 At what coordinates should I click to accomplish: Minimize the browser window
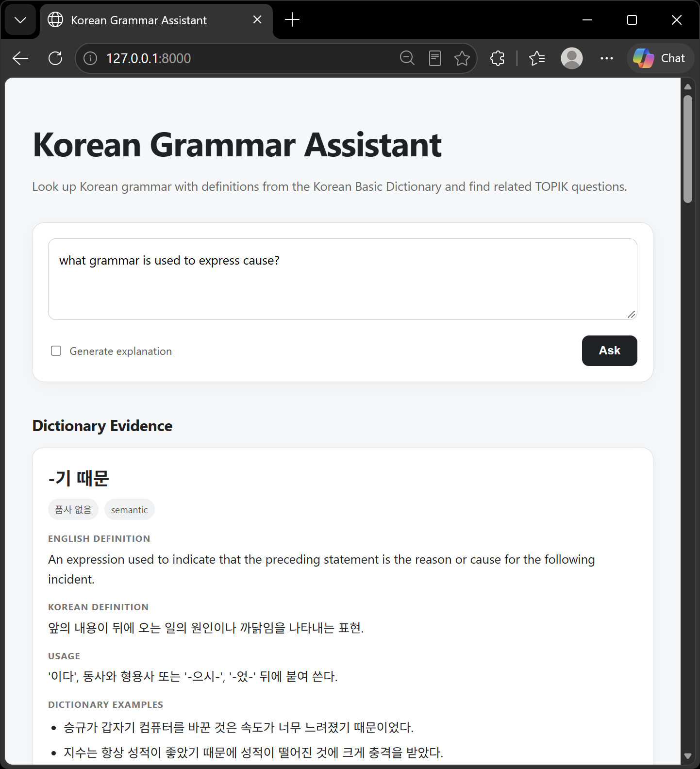coord(587,20)
